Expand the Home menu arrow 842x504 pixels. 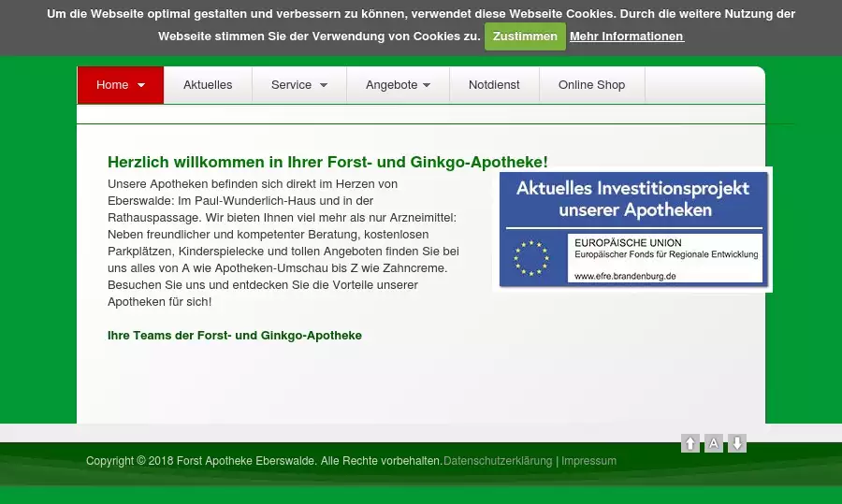[141, 85]
